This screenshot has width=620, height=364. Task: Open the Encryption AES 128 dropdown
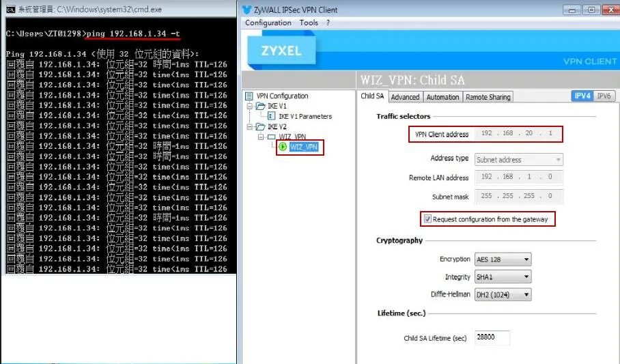point(503,260)
